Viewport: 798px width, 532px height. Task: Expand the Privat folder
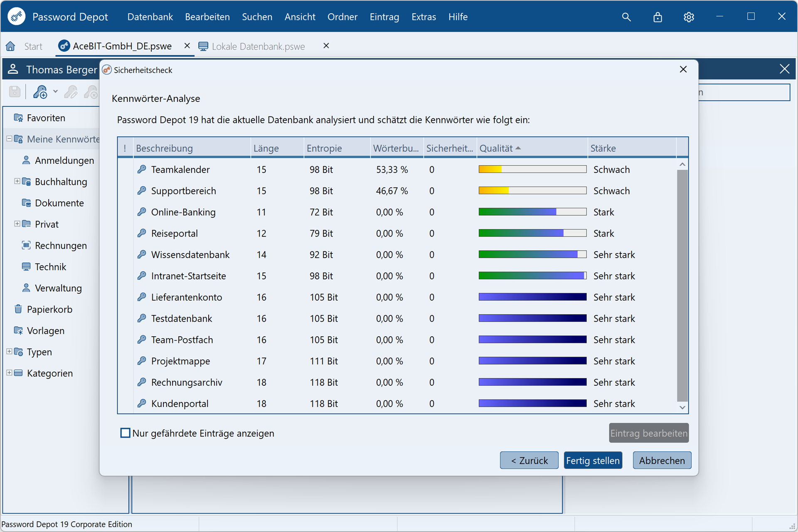click(17, 224)
